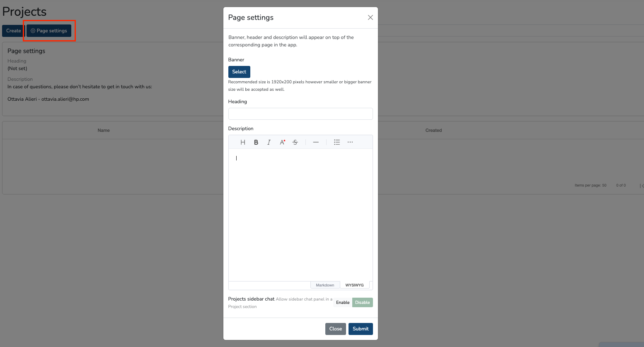Screen dimensions: 644x347
Task: Apply strikethrough formatting
Action: click(x=295, y=142)
